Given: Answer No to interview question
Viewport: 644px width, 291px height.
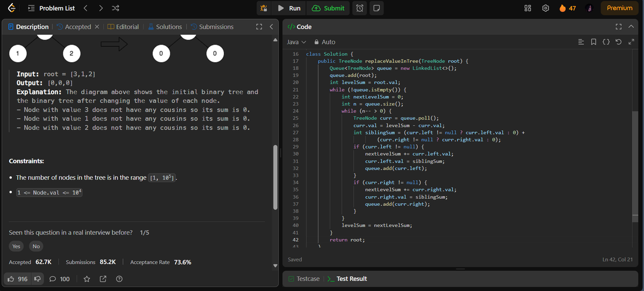Looking at the screenshot, I should pos(36,246).
